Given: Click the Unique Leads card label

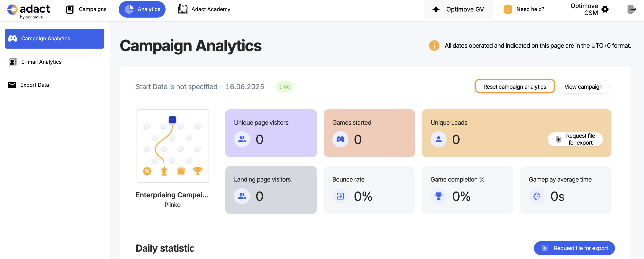Looking at the screenshot, I should [449, 123].
